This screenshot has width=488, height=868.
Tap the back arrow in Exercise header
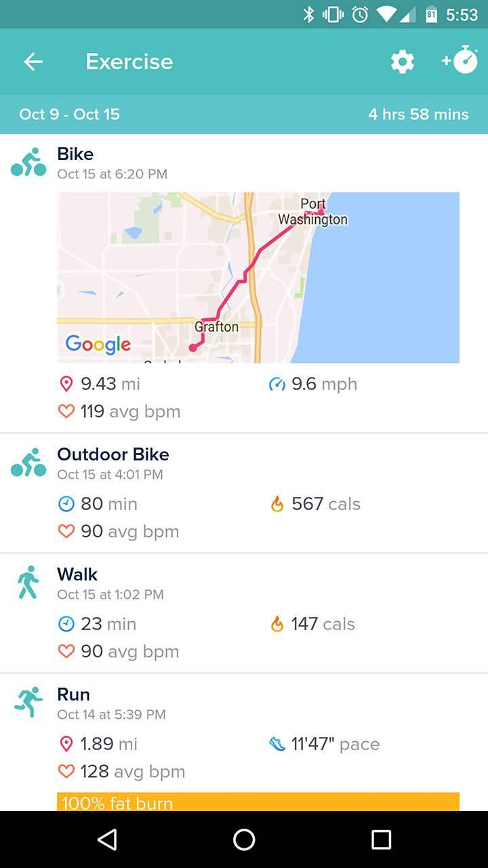[x=33, y=62]
